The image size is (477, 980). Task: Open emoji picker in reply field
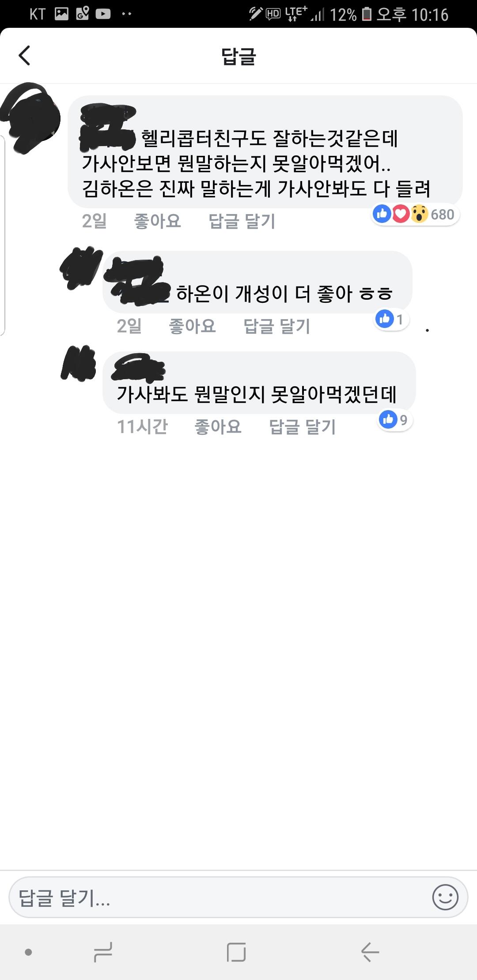tap(445, 897)
